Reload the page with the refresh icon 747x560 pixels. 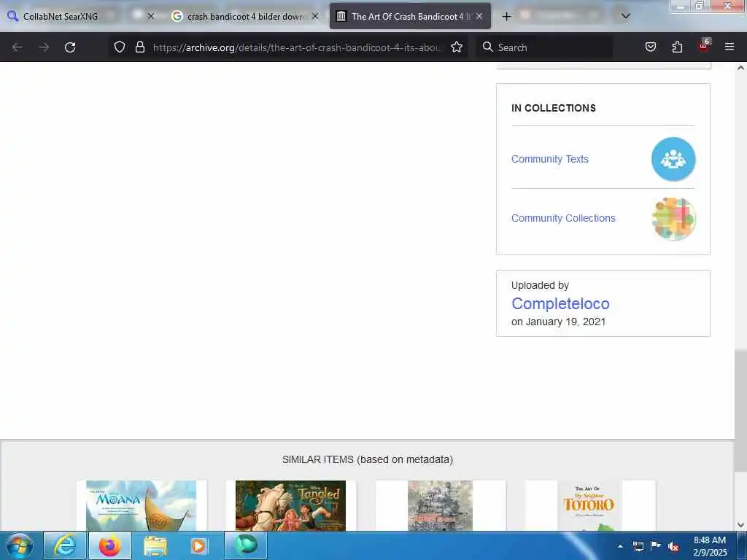click(70, 47)
